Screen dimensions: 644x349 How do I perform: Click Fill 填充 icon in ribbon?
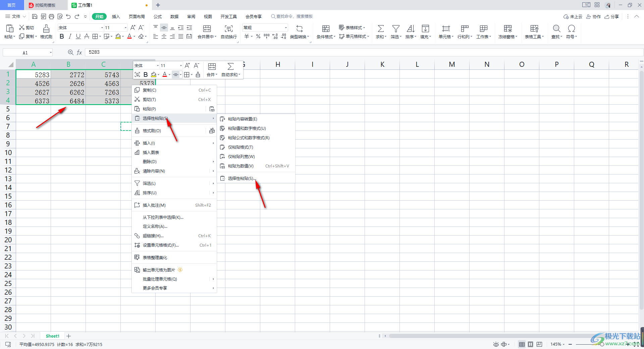(425, 29)
